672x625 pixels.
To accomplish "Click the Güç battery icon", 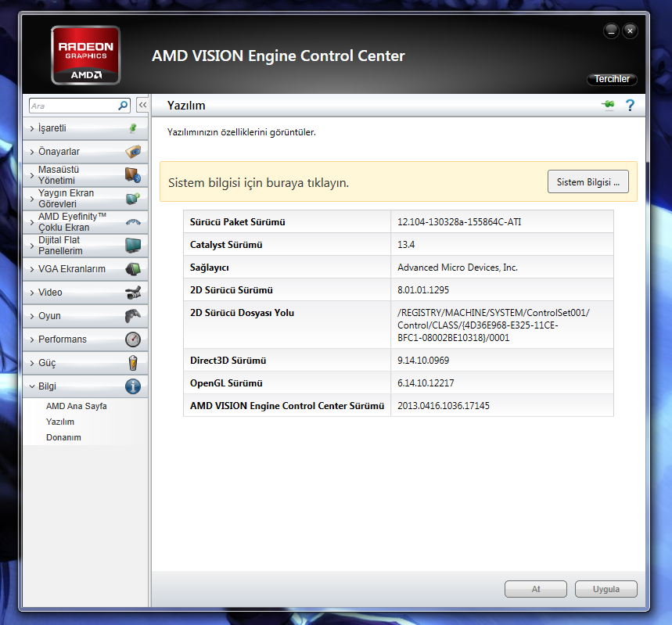I will (133, 363).
